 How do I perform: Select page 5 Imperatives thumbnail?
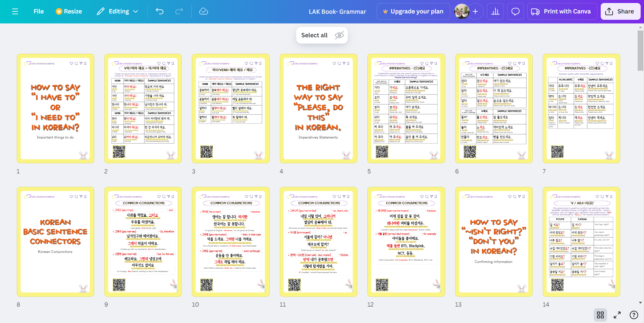coord(406,109)
